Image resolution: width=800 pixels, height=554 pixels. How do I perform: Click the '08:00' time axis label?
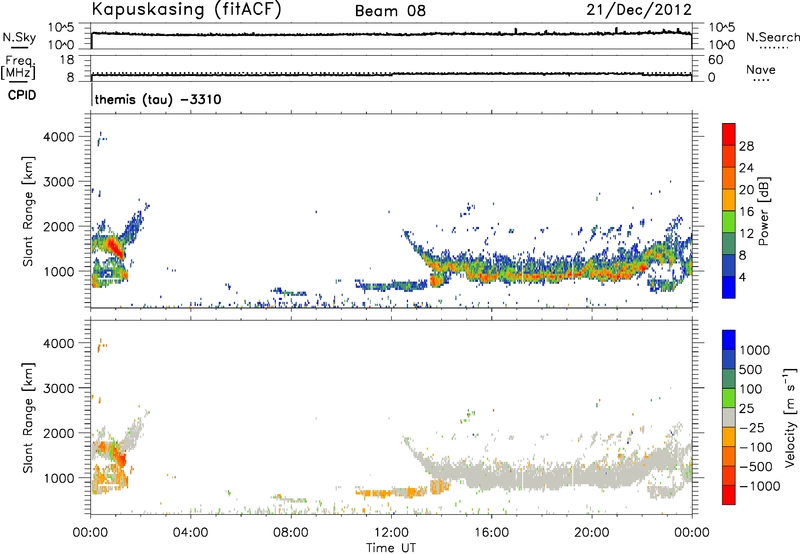pos(291,533)
